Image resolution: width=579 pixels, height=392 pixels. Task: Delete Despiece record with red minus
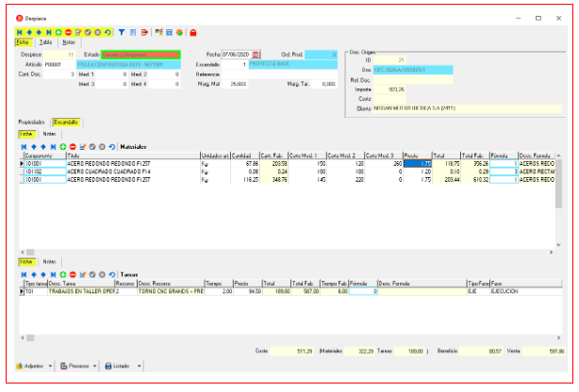68,32
